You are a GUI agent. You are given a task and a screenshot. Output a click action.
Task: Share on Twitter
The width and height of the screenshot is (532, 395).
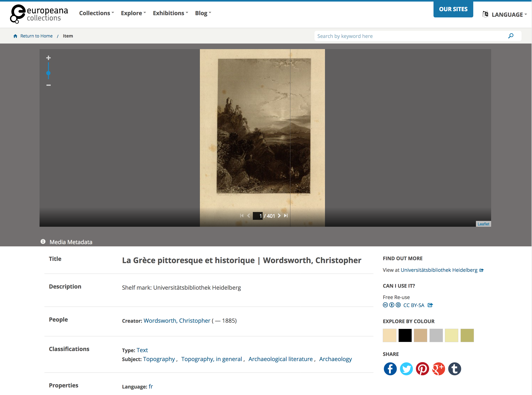point(406,369)
